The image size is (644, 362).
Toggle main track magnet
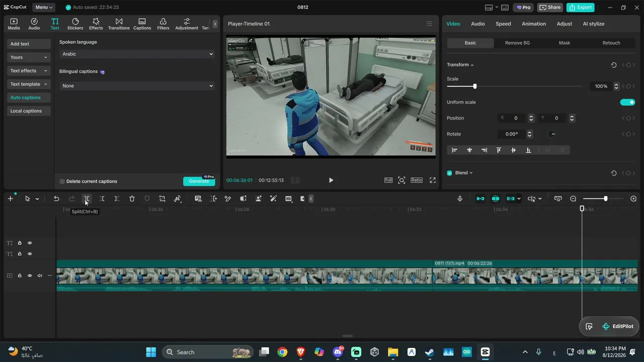(480, 199)
